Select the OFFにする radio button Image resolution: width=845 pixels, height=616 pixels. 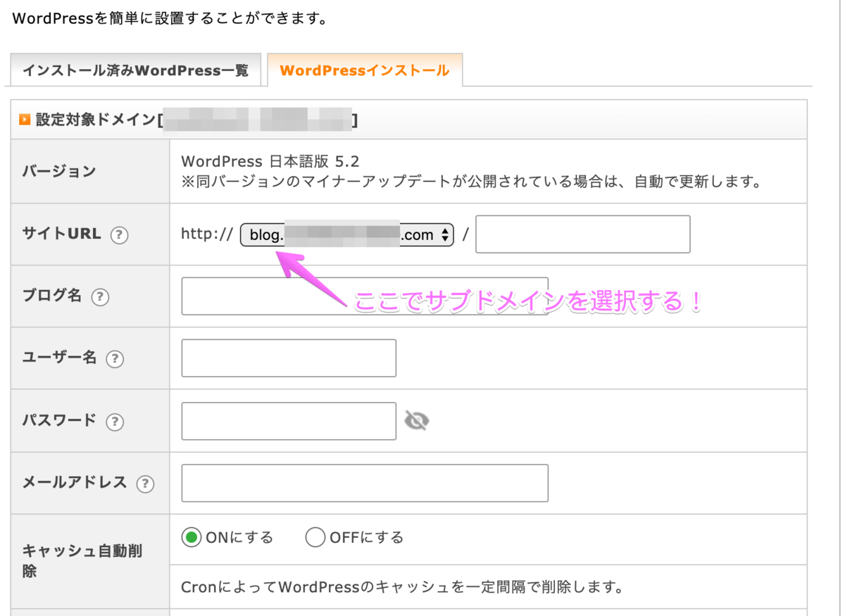point(316,536)
